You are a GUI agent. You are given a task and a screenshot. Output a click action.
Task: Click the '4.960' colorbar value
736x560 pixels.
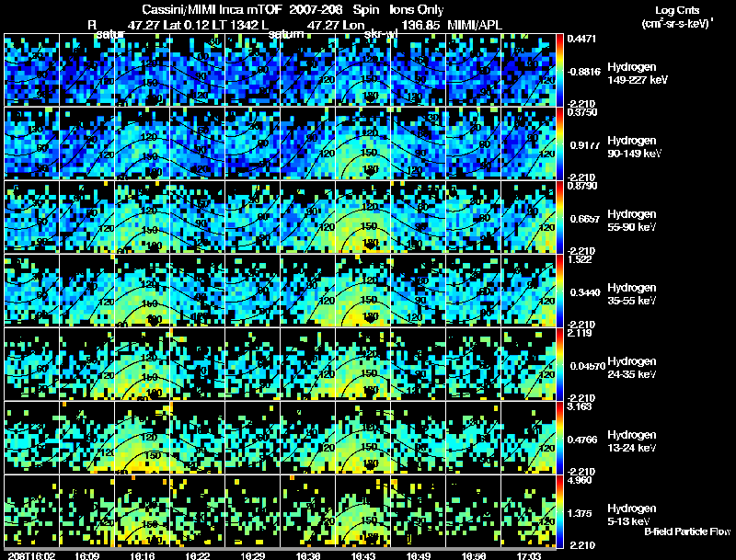580,481
